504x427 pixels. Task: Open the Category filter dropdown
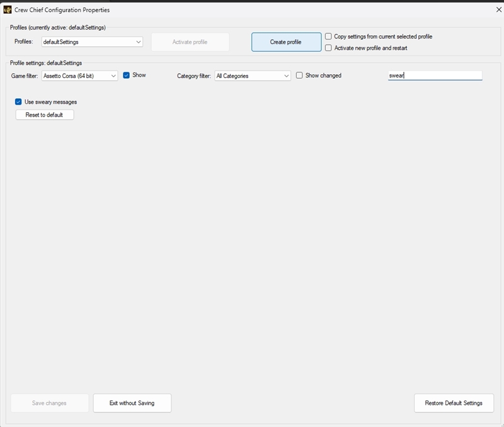point(253,76)
